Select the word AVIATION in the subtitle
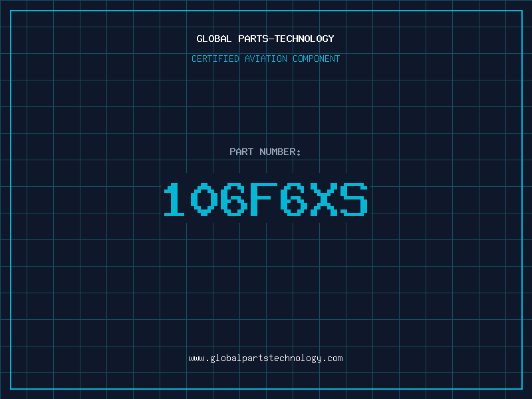 (266, 59)
